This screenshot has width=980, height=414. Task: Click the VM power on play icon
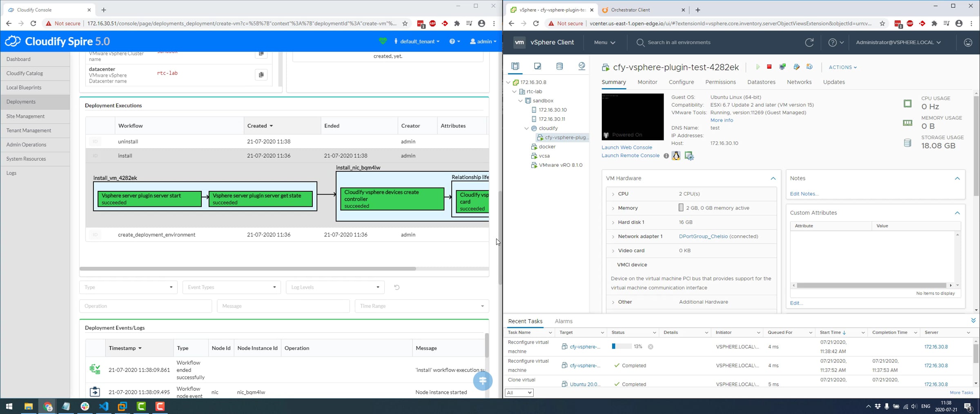pyautogui.click(x=757, y=67)
